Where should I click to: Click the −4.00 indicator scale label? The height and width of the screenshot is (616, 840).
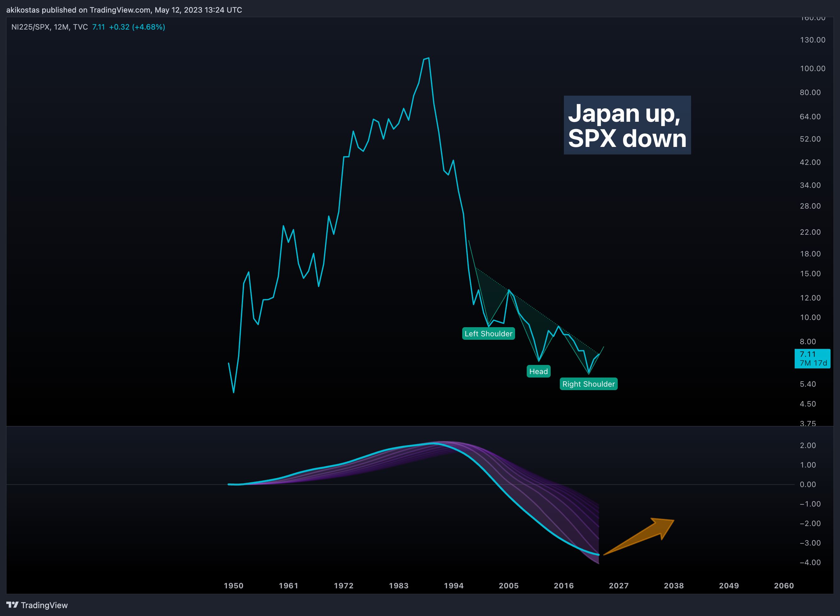coord(810,562)
